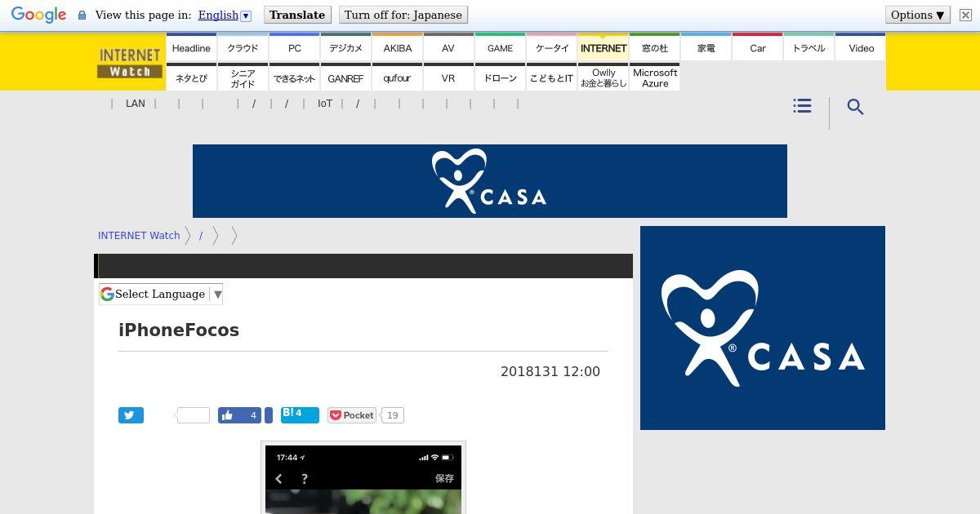This screenshot has height=514, width=980.
Task: Share article via Twitter button
Action: point(131,415)
